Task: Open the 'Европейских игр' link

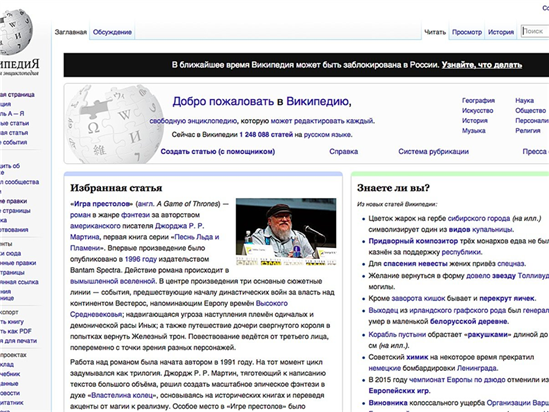Action: click(399, 391)
